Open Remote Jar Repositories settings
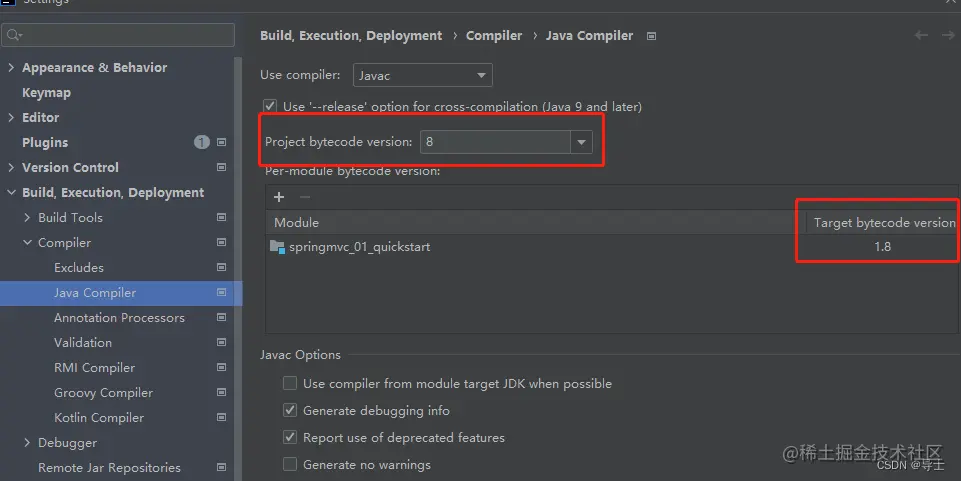961x481 pixels. coord(109,468)
